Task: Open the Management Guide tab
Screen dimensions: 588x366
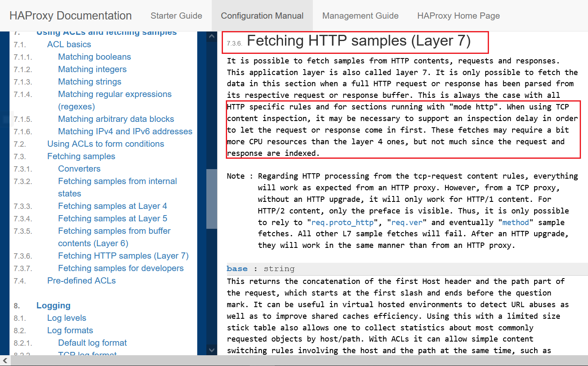Action: point(360,16)
